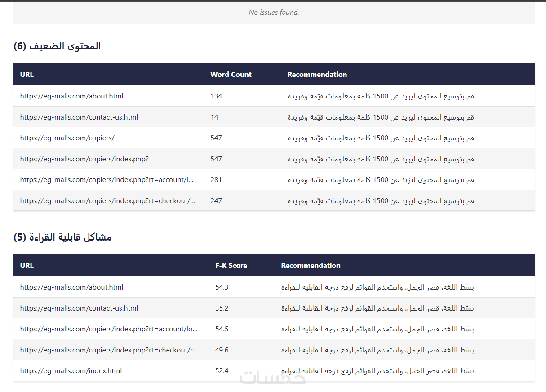546x392 pixels.
Task: Click the 'No issues found.' message
Action: tap(274, 13)
